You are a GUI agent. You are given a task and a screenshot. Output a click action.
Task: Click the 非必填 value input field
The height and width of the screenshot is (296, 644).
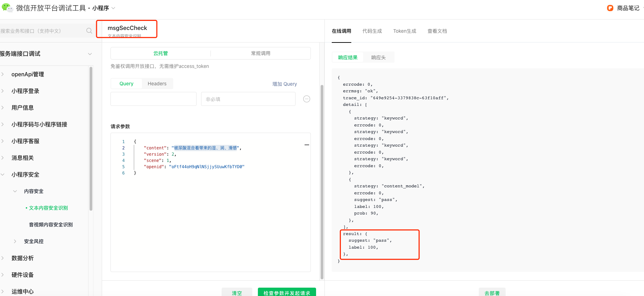coord(248,99)
